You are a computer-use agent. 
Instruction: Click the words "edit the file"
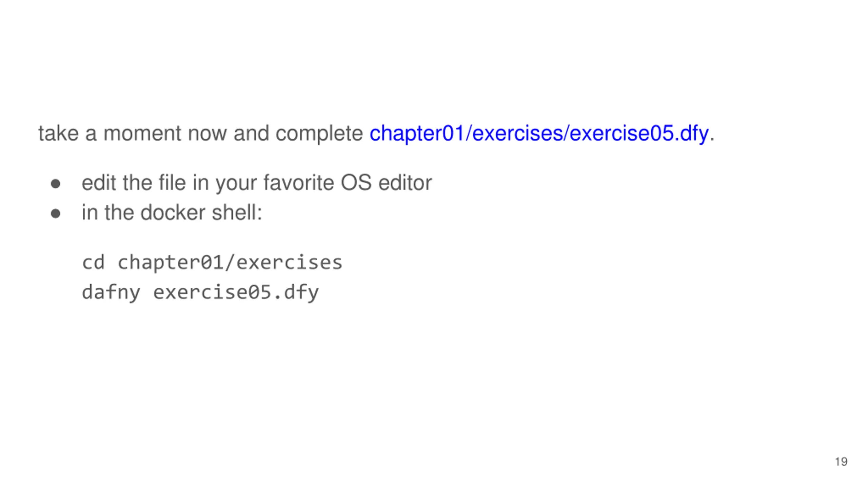[134, 183]
